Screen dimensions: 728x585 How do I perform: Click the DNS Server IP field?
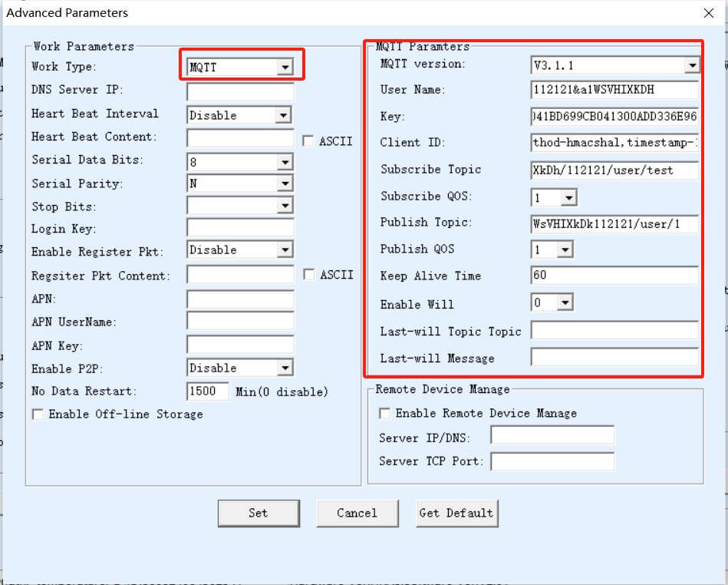(241, 91)
